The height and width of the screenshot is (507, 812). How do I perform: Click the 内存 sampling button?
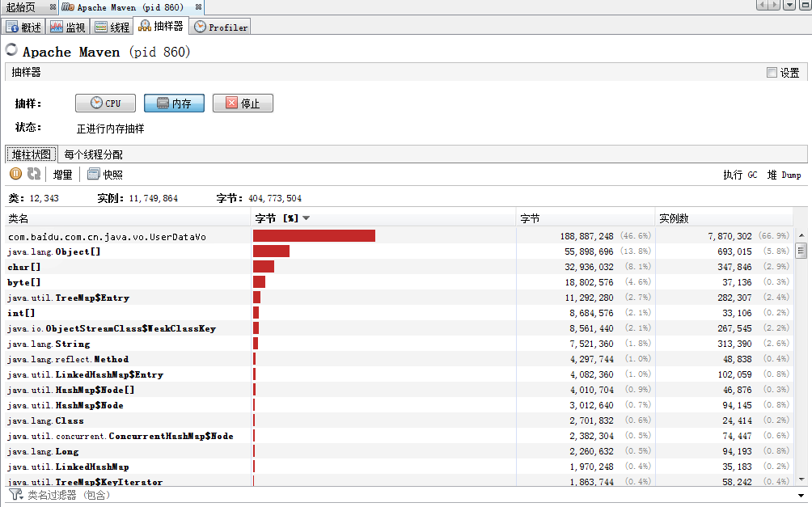[x=174, y=103]
